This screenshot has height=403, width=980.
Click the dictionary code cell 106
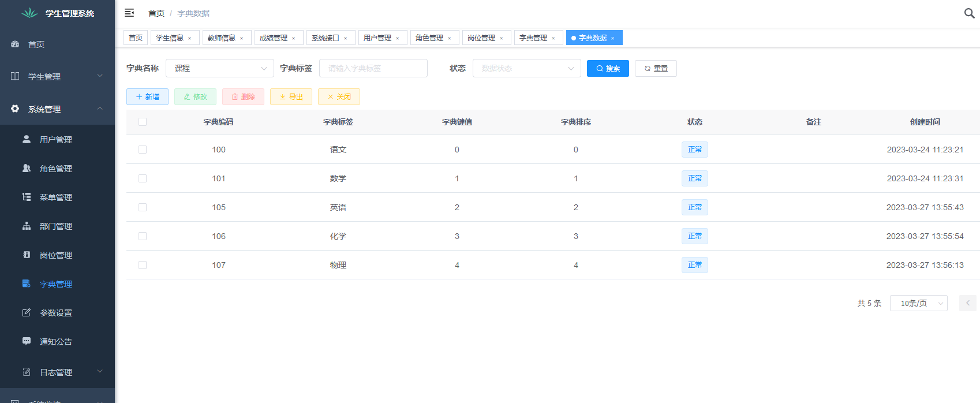(219, 236)
